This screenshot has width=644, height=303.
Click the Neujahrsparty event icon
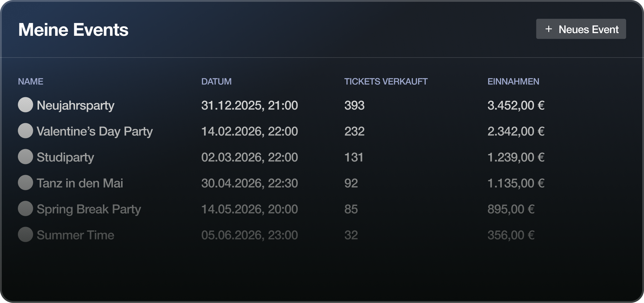pyautogui.click(x=25, y=105)
